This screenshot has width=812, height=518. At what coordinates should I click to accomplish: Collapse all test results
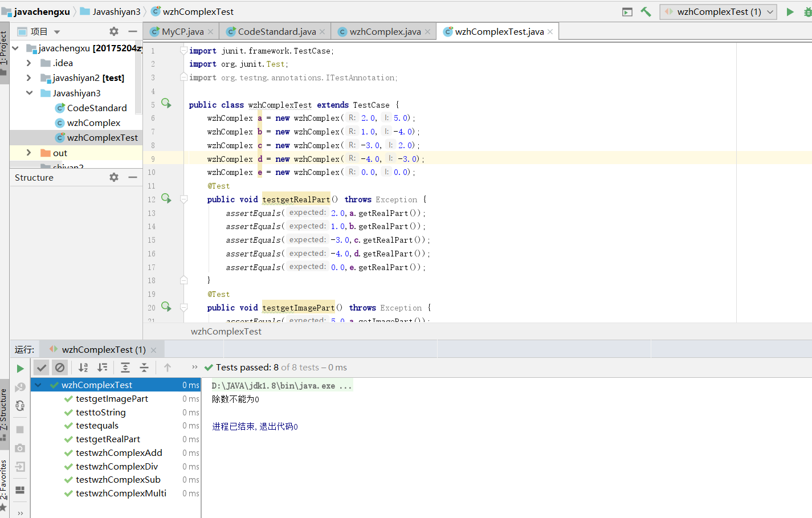pyautogui.click(x=144, y=368)
